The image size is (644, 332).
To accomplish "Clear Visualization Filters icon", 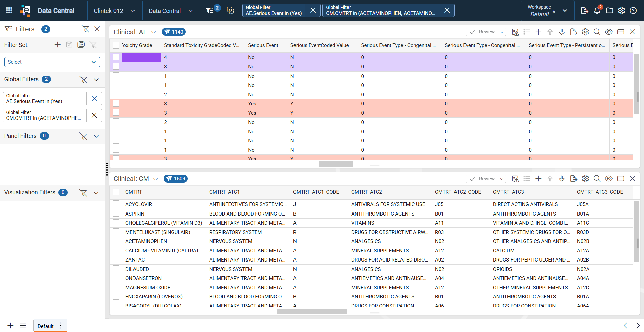I will 83,193.
